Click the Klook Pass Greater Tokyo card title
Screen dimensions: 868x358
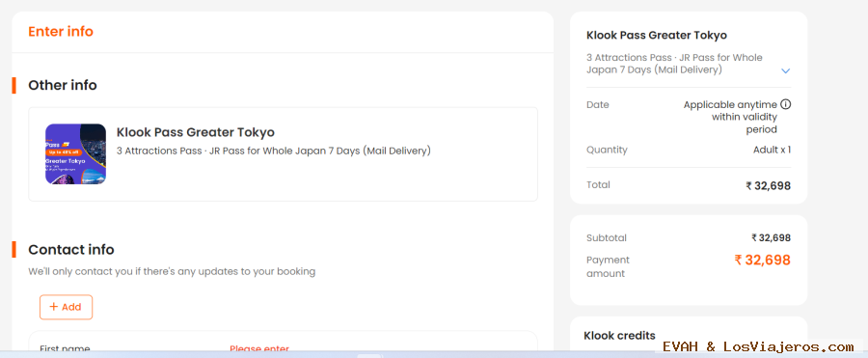pos(196,132)
